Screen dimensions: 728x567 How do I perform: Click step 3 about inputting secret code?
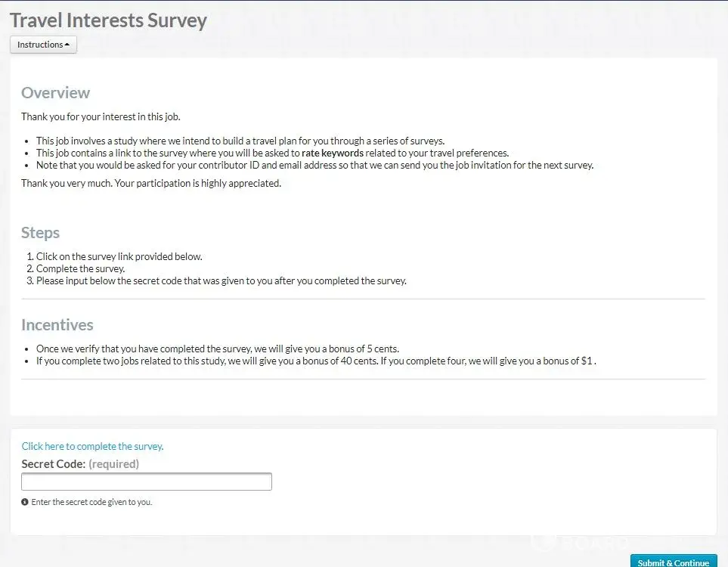221,280
